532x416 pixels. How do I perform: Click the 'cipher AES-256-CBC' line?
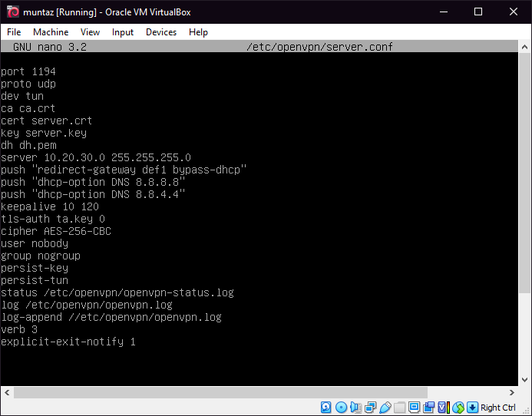56,231
